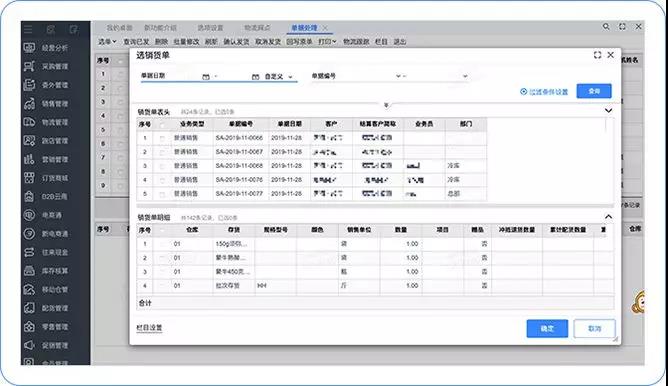
Task: Open 移动仓管 module in sidebar
Action: point(46,290)
